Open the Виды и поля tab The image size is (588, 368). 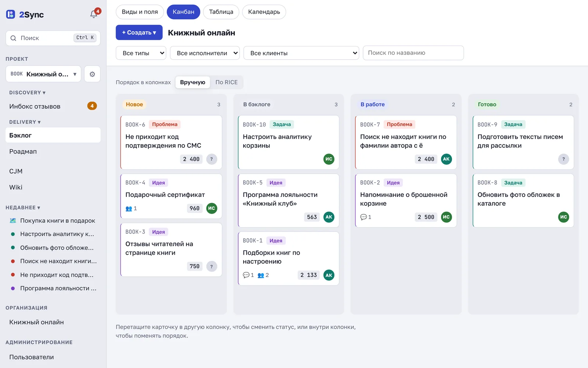pos(140,12)
